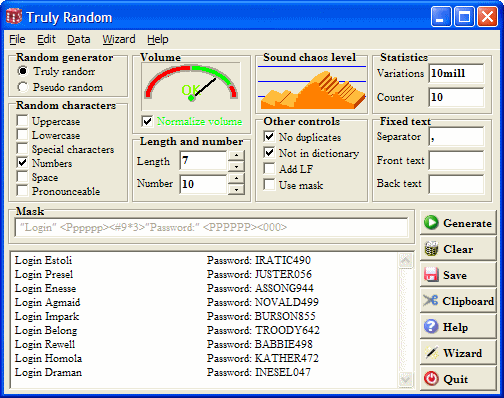Image resolution: width=504 pixels, height=398 pixels.
Task: Click the results scrollbar up arrow
Action: pyautogui.click(x=405, y=260)
